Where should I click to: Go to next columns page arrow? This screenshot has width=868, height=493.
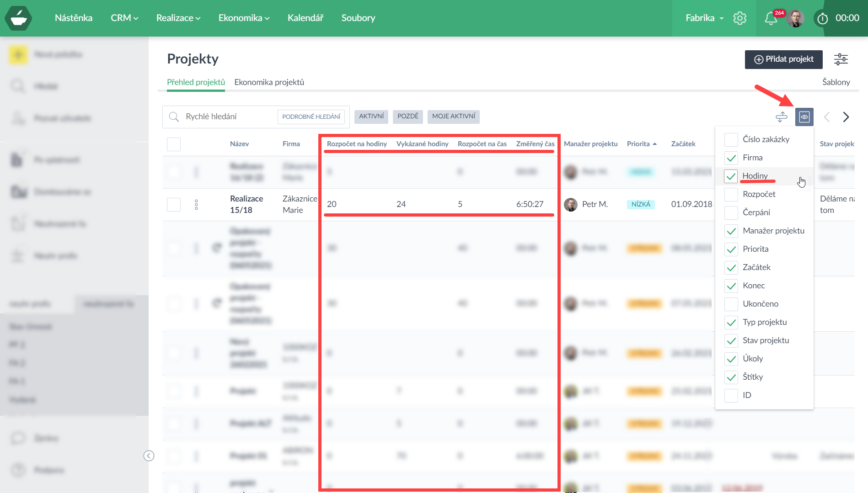[x=846, y=117]
